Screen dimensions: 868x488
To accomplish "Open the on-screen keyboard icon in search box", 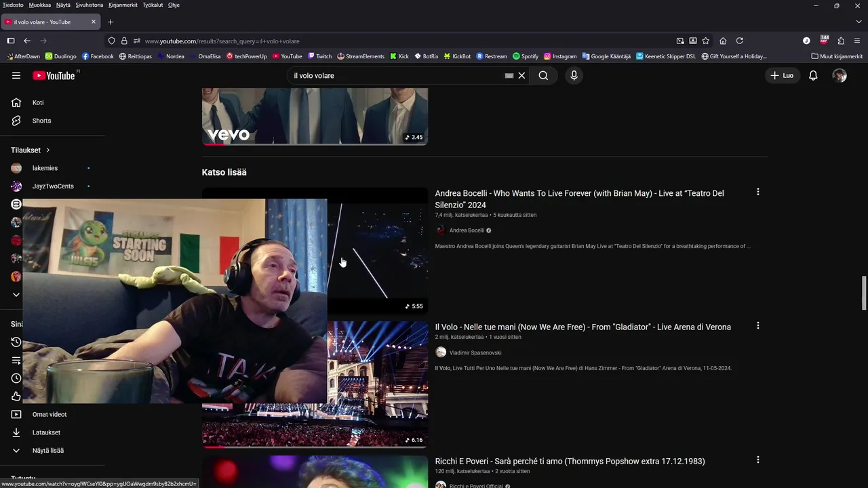I will tap(509, 76).
